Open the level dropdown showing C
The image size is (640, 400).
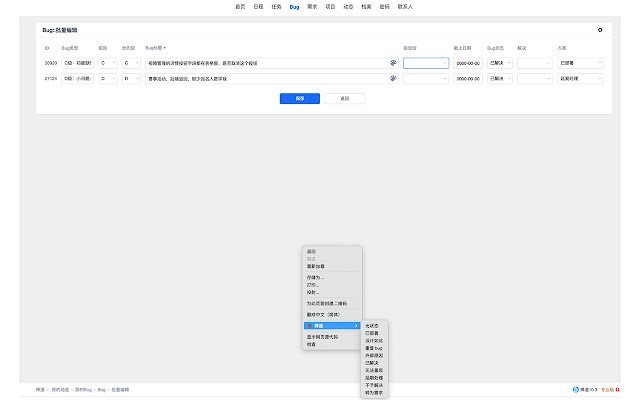coord(108,63)
